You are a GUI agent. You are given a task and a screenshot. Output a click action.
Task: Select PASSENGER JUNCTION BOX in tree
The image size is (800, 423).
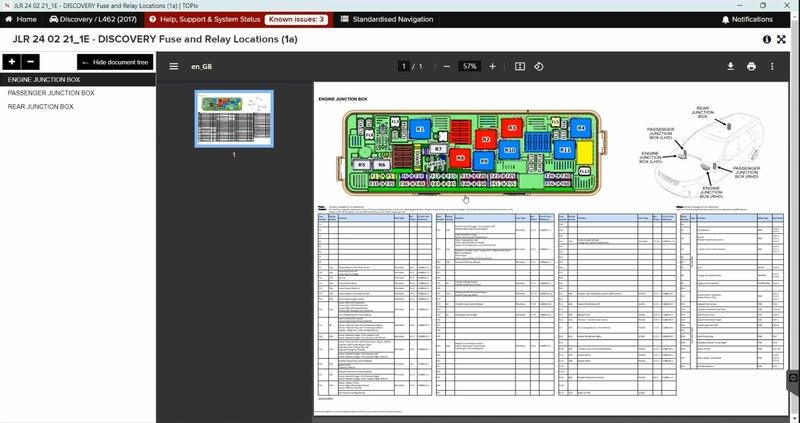[51, 93]
